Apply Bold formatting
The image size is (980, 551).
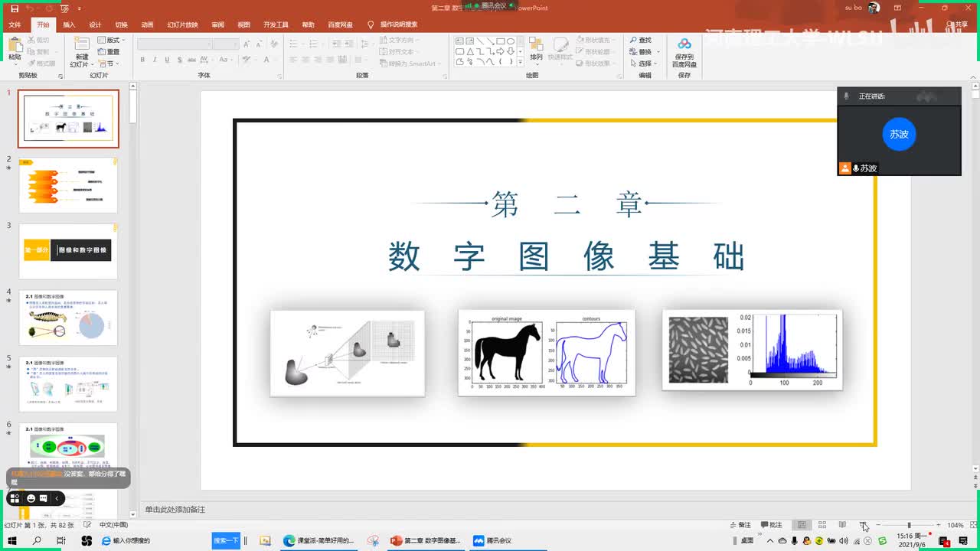click(x=143, y=60)
